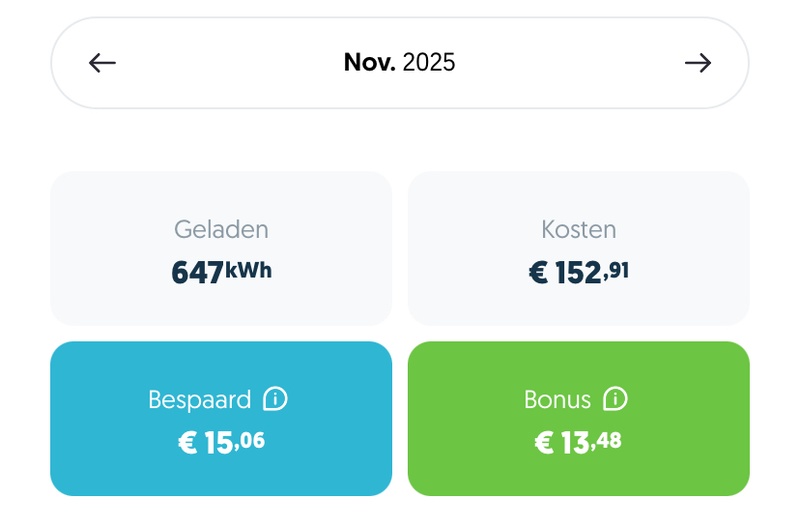This screenshot has width=800, height=528.
Task: Open the Bespaard info icon
Action: pos(275,400)
